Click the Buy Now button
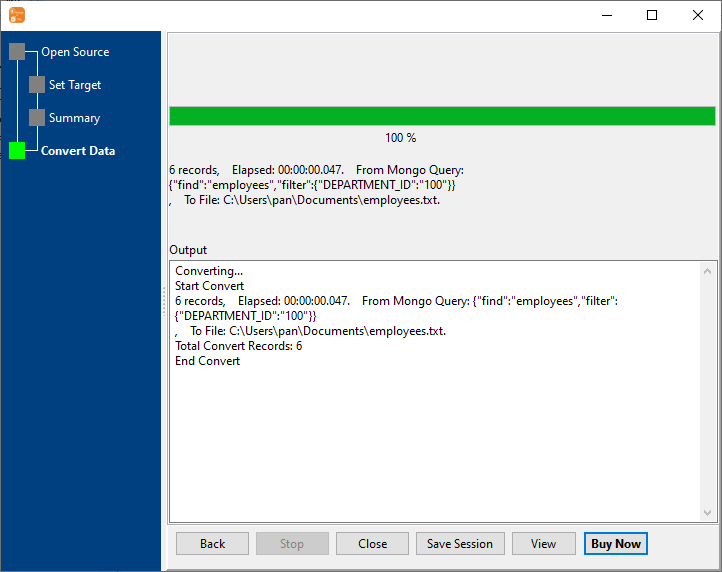This screenshot has height=572, width=722. 616,544
